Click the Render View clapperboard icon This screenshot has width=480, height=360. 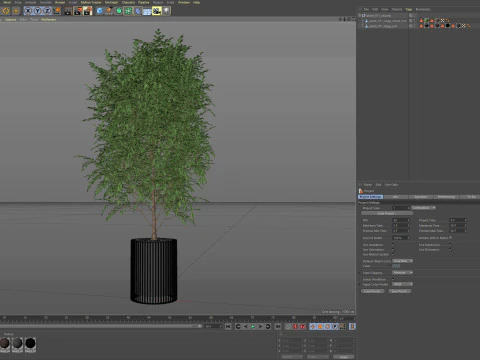(x=68, y=11)
